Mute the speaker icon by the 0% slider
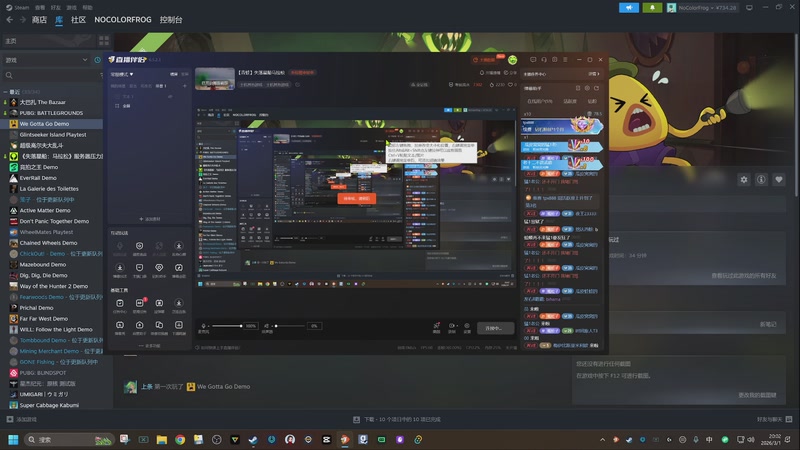Viewport: 800px width, 450px height. click(x=266, y=326)
